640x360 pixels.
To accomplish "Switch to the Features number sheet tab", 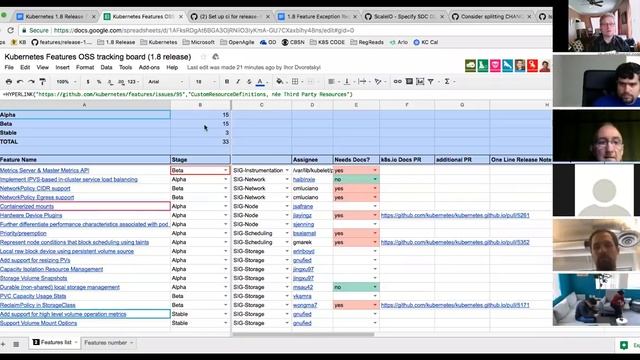I will click(105, 343).
